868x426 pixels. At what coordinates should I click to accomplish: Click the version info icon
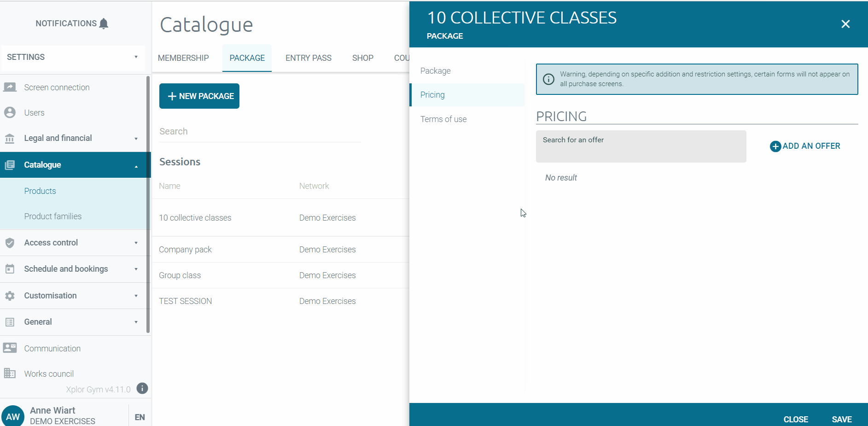[142, 389]
